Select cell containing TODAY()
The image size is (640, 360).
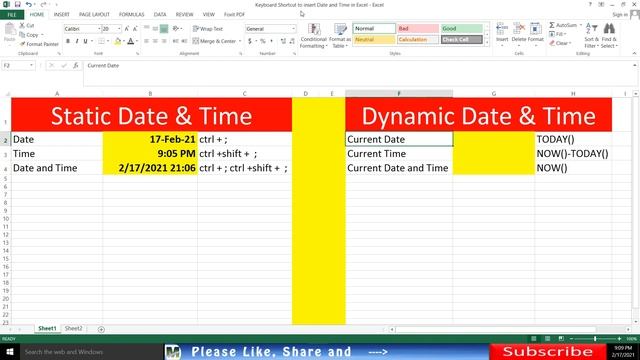[573, 139]
